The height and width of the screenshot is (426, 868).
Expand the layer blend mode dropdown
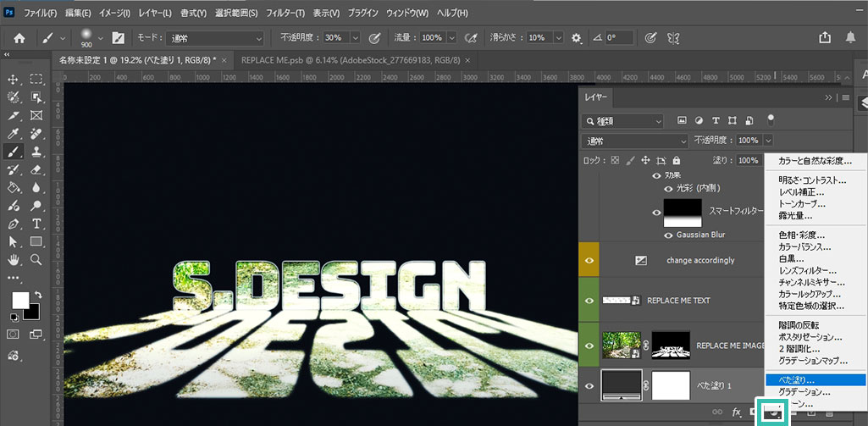click(634, 141)
